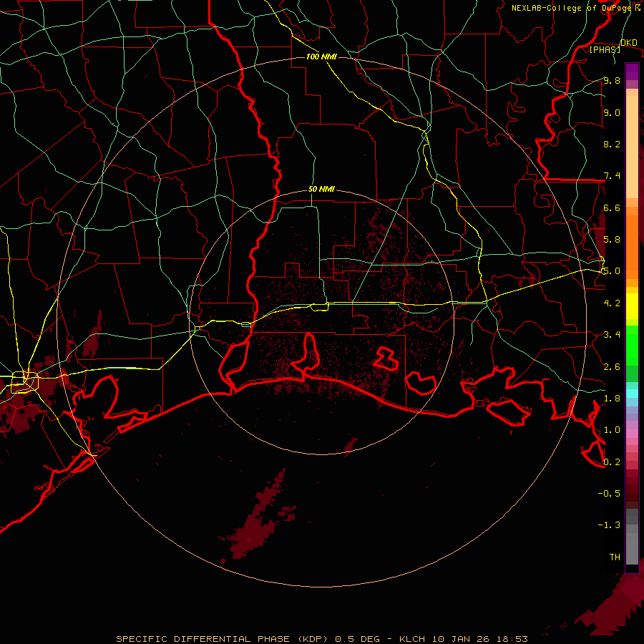Click the DKD product label
This screenshot has height=644, width=644.
coord(629,43)
